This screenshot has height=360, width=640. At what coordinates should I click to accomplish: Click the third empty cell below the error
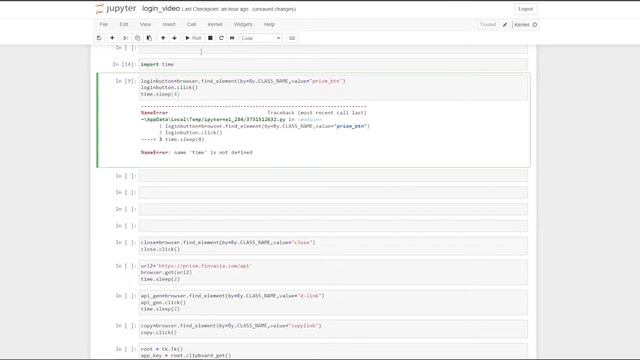point(333,209)
